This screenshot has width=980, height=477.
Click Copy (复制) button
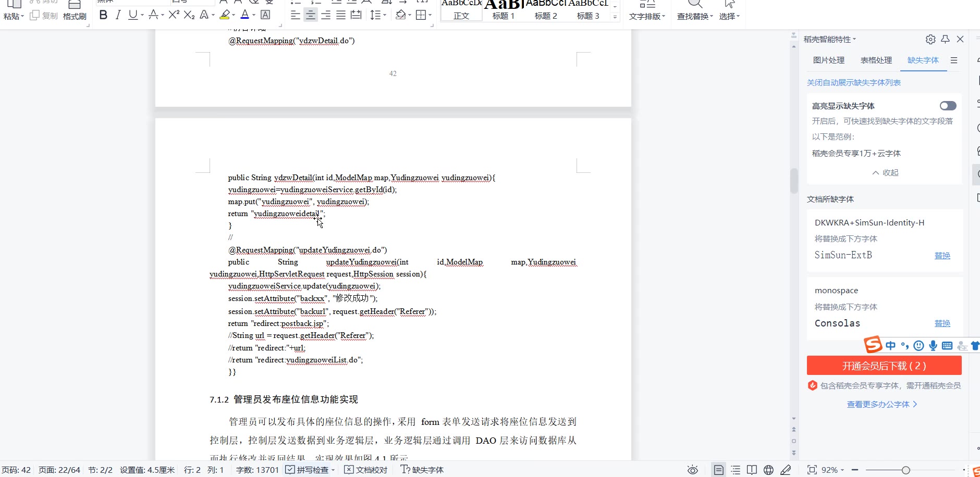(x=44, y=16)
